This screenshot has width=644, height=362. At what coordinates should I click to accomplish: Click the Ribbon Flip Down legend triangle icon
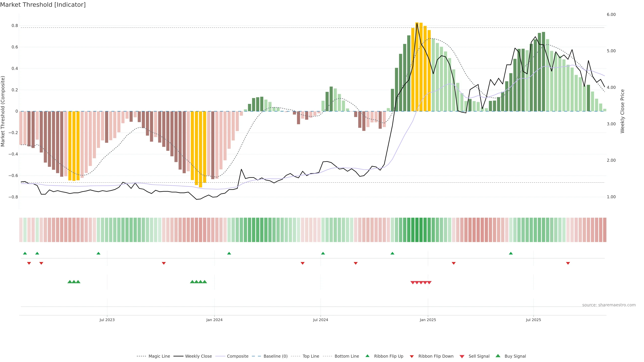[412, 356]
